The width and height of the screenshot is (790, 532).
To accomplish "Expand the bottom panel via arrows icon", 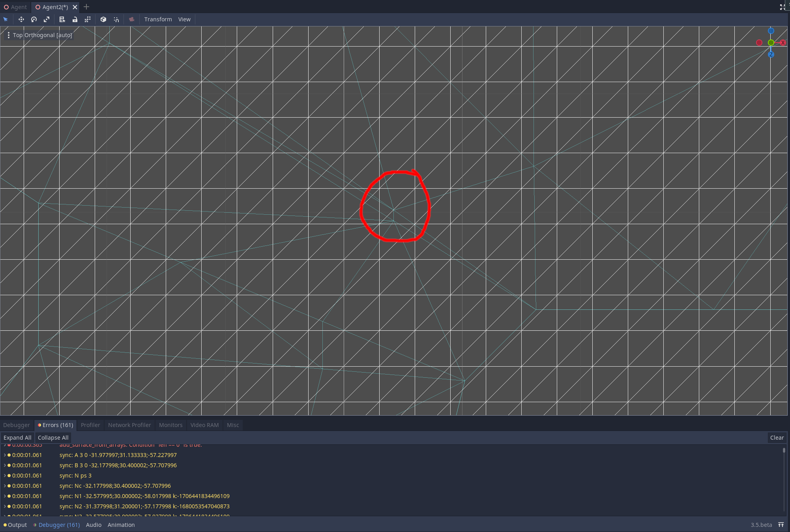I will click(x=781, y=525).
